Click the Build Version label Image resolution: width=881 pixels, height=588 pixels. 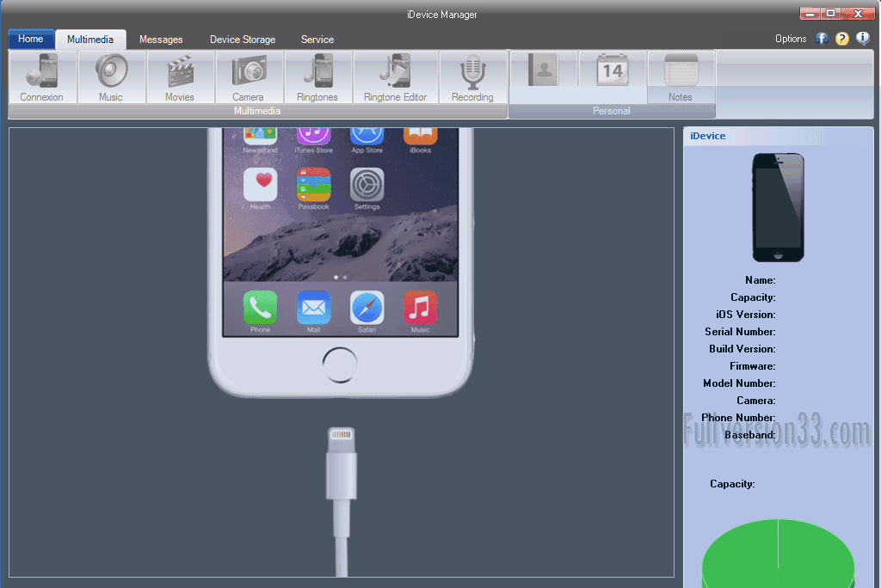[742, 349]
